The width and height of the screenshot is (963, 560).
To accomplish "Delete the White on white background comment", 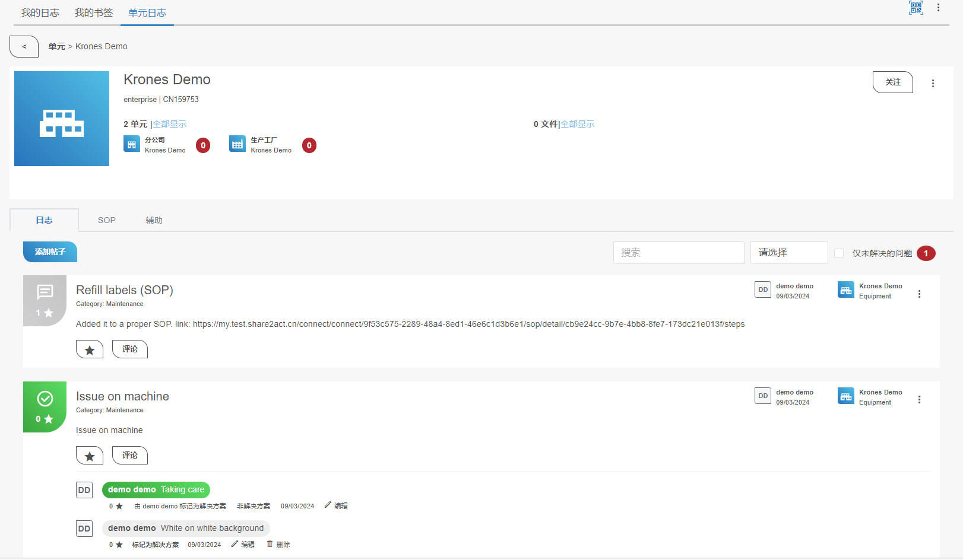I will [x=278, y=545].
